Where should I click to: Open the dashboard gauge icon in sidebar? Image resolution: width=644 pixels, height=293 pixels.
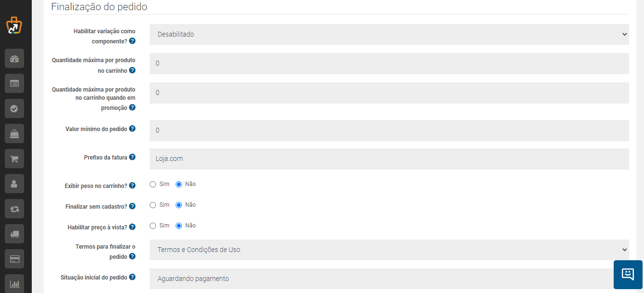click(14, 58)
